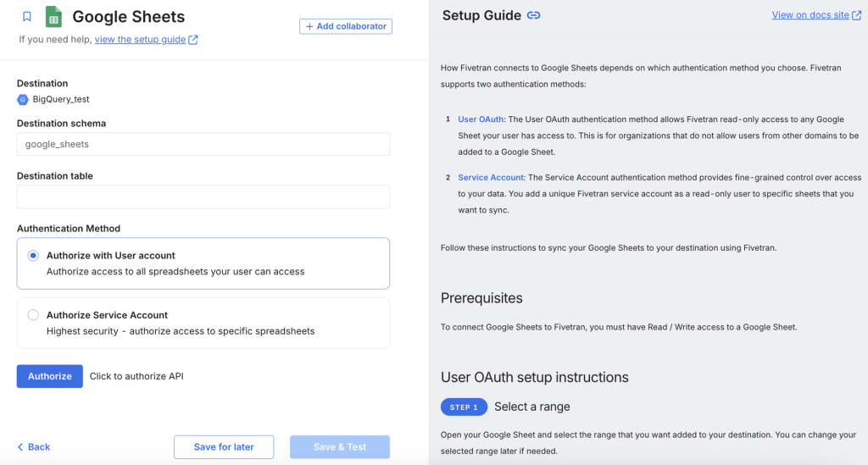
Task: Click the Destination table input field
Action: [203, 197]
